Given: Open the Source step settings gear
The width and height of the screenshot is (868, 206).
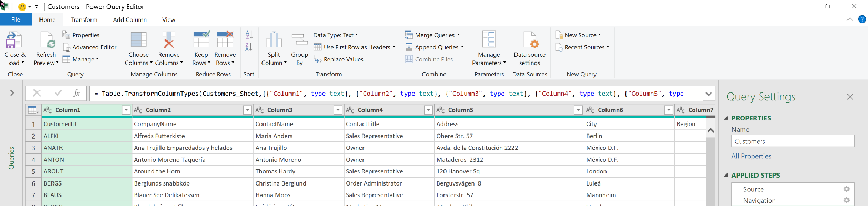Looking at the screenshot, I should pos(846,189).
